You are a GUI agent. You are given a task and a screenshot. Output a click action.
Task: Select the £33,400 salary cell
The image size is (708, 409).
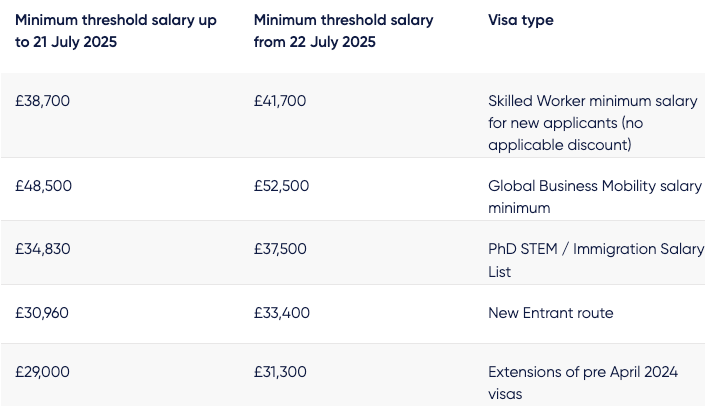pyautogui.click(x=282, y=313)
